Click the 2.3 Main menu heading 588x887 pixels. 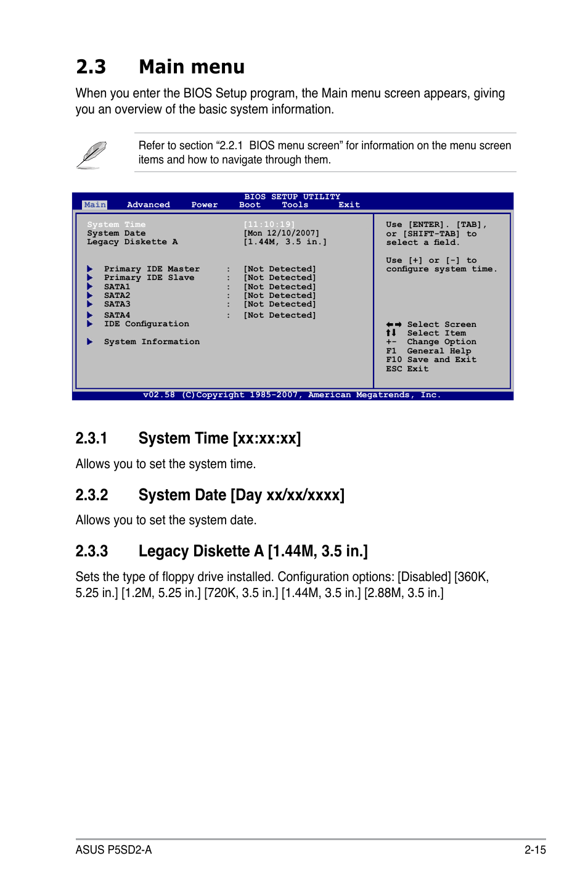click(160, 67)
